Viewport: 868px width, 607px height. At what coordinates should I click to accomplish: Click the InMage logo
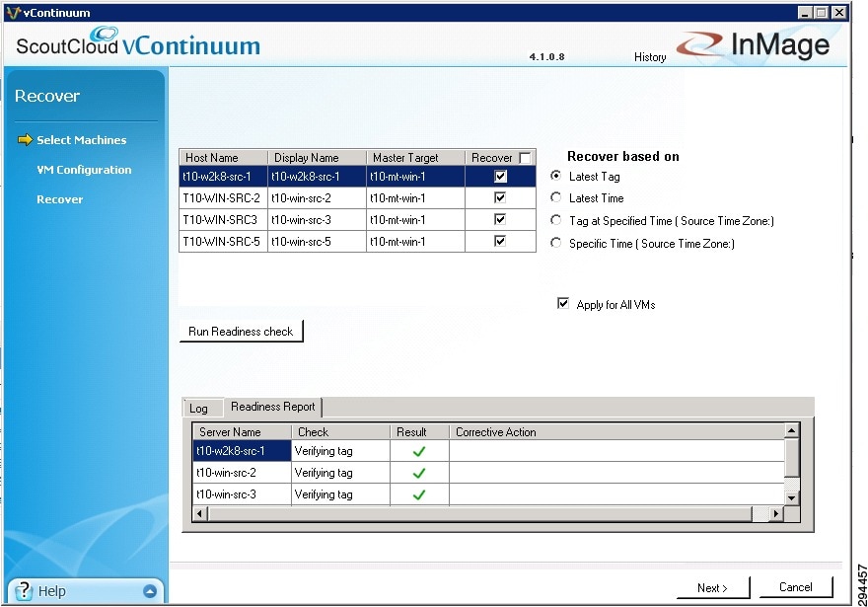(x=754, y=44)
